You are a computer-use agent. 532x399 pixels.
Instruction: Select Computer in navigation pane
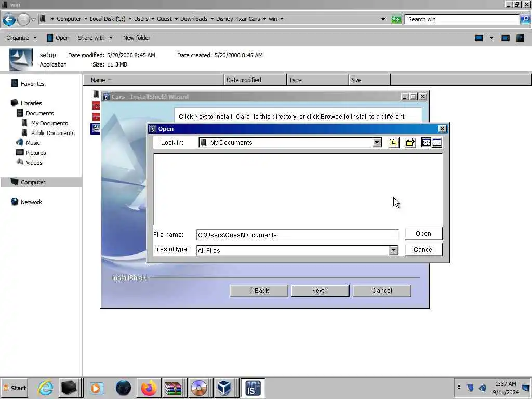click(41, 182)
